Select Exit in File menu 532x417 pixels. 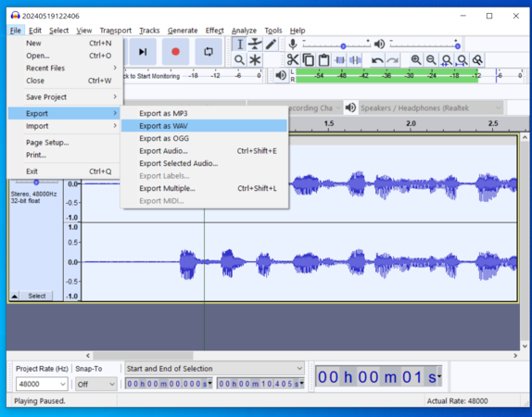coord(64,171)
